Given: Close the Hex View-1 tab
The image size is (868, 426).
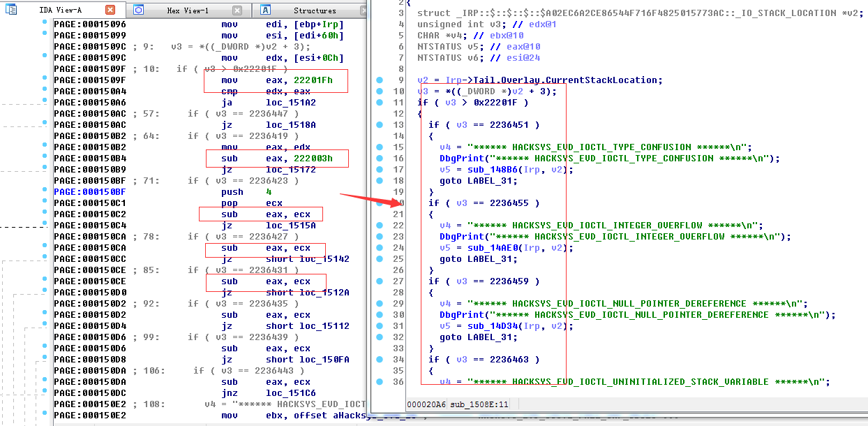Looking at the screenshot, I should tap(237, 10).
